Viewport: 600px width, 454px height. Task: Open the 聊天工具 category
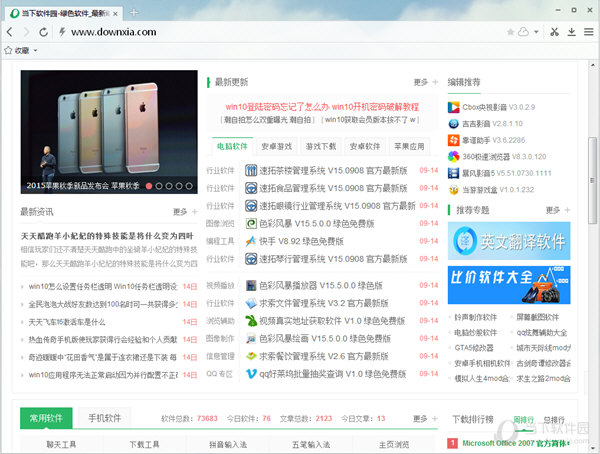pos(61,444)
